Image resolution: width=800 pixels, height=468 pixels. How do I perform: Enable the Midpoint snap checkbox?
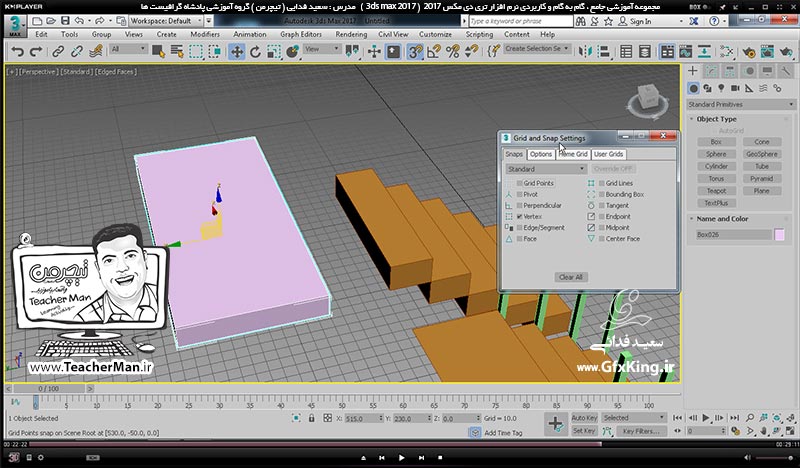click(x=602, y=228)
